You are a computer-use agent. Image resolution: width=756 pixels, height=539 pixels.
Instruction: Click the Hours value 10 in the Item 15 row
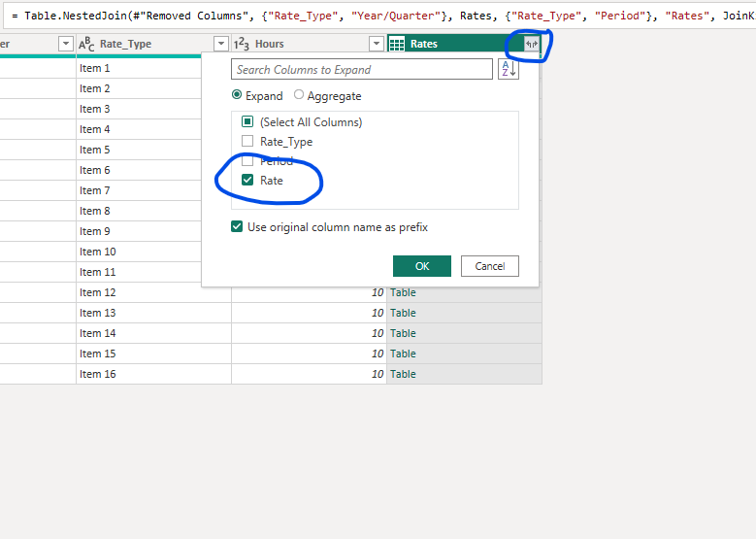(x=378, y=354)
